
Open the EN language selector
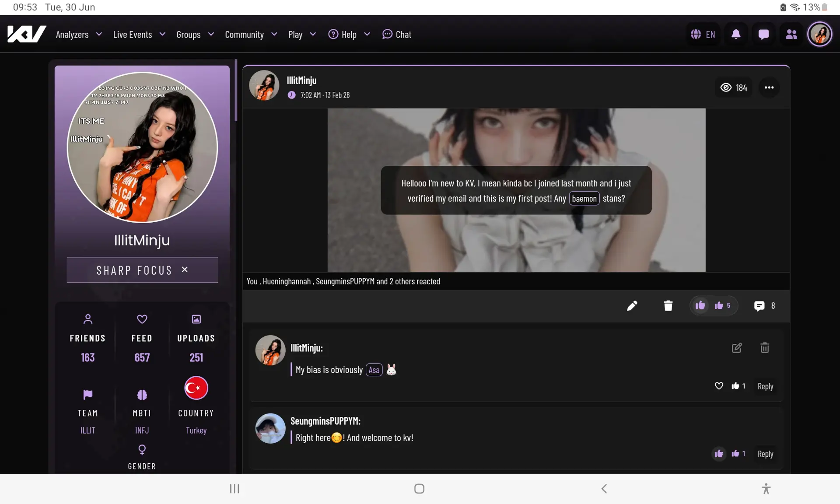(x=703, y=34)
